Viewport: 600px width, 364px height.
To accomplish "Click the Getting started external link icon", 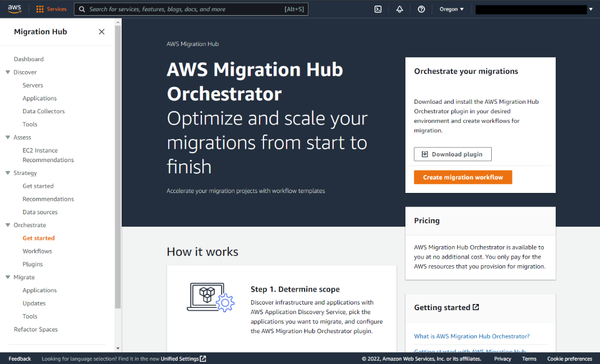I will 476,307.
